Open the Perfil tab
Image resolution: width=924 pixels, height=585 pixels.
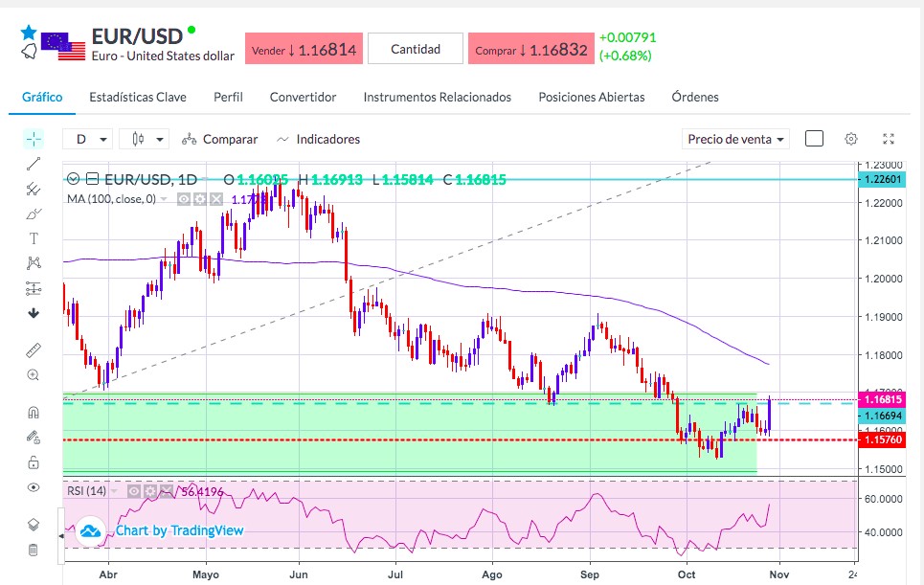pyautogui.click(x=228, y=98)
